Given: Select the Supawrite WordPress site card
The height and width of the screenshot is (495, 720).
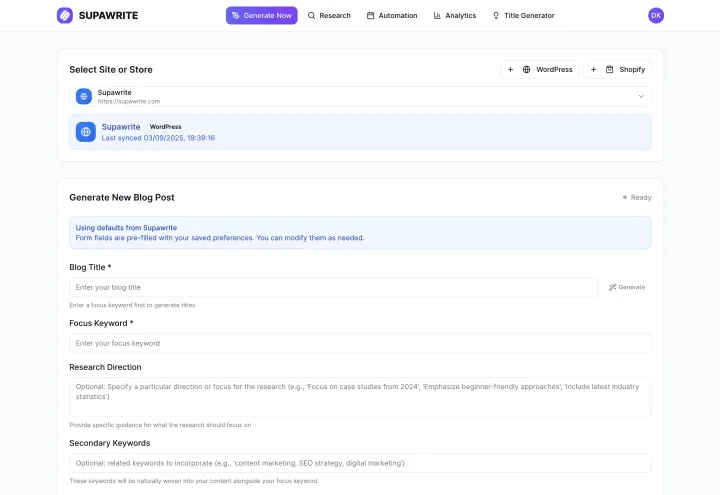Looking at the screenshot, I should pyautogui.click(x=360, y=132).
